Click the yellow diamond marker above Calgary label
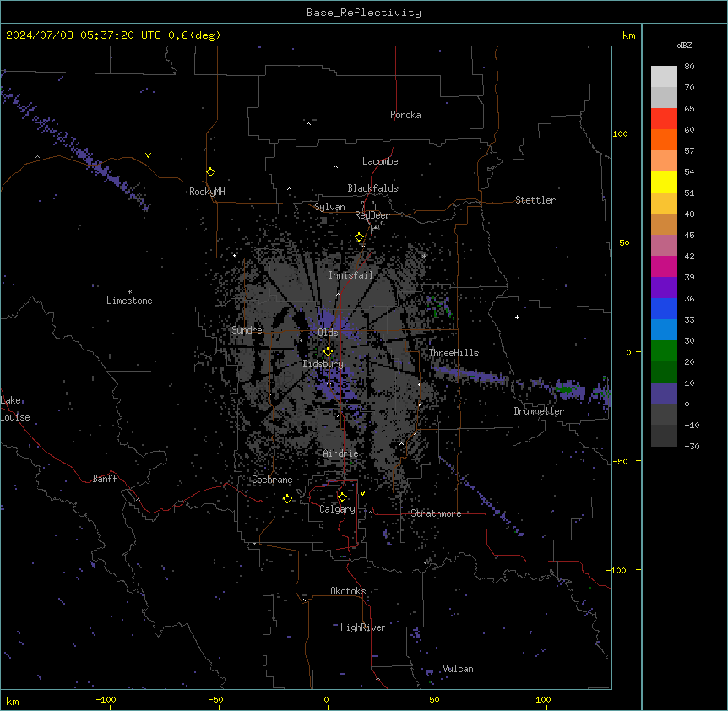 pyautogui.click(x=342, y=497)
